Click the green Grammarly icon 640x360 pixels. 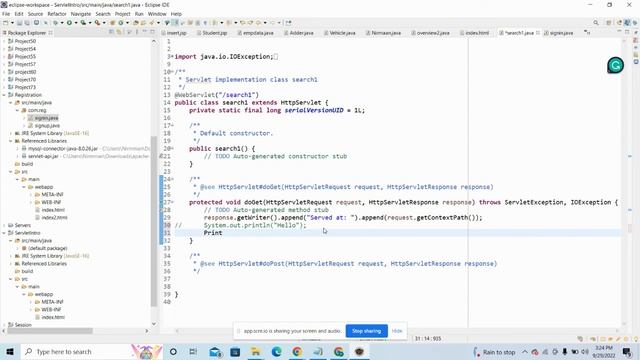[615, 65]
